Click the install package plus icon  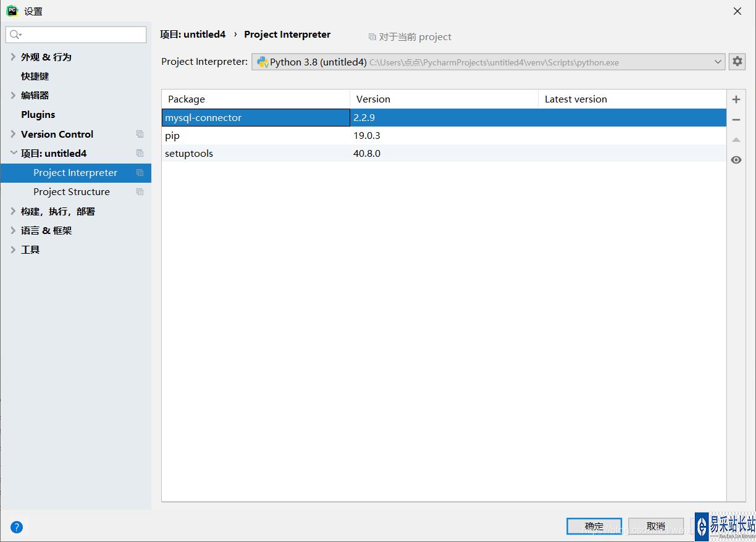[736, 99]
